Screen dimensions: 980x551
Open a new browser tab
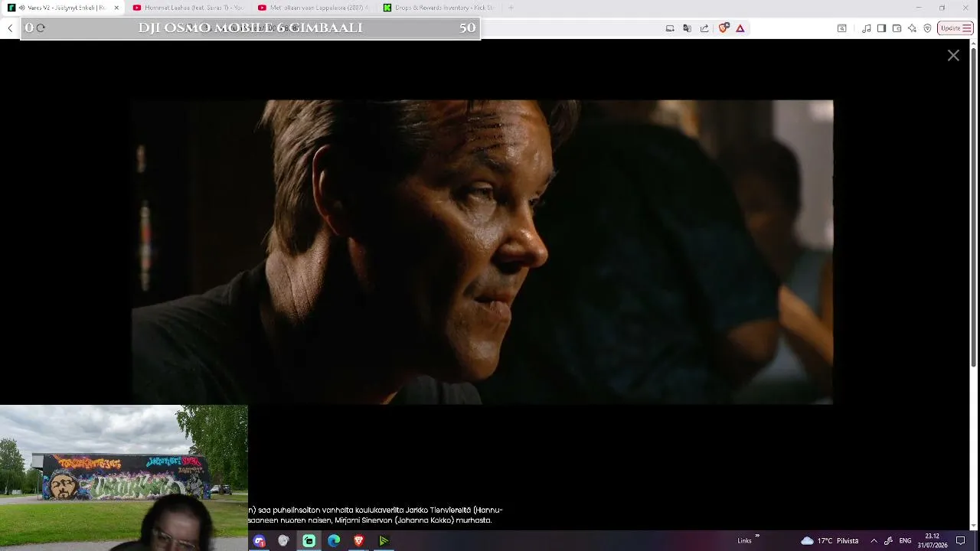[511, 8]
